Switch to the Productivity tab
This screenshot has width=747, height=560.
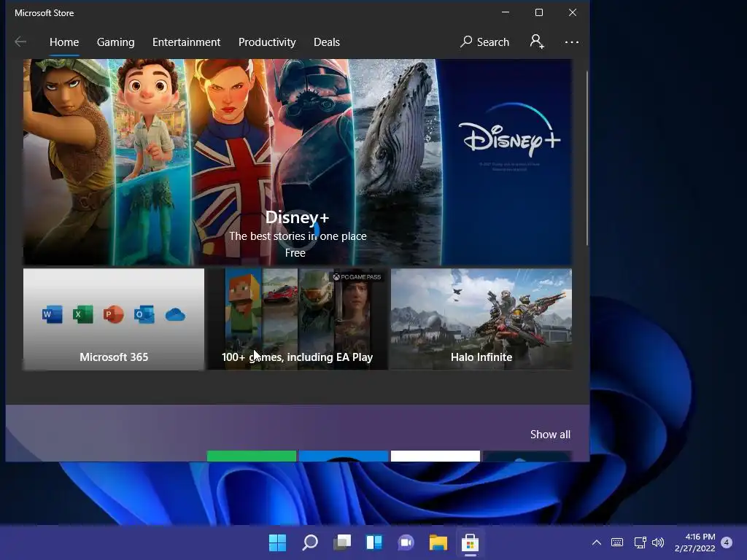coord(267,42)
